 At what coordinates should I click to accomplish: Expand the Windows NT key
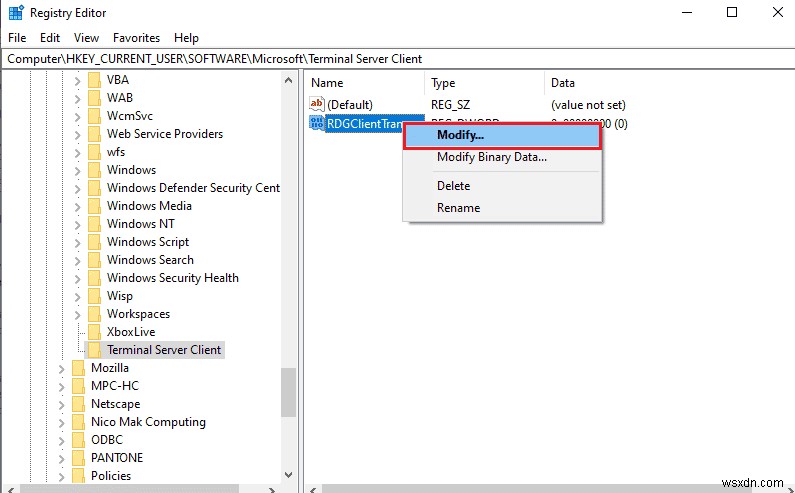click(77, 224)
